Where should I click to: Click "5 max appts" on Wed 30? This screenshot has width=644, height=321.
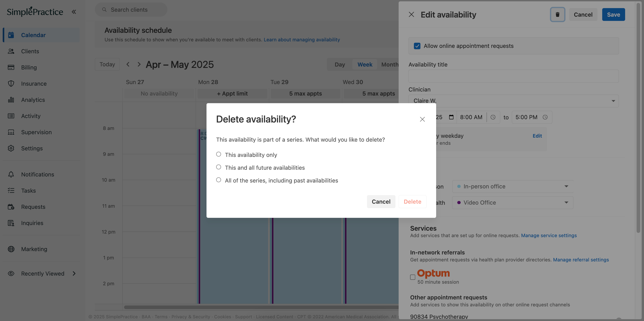pos(371,94)
